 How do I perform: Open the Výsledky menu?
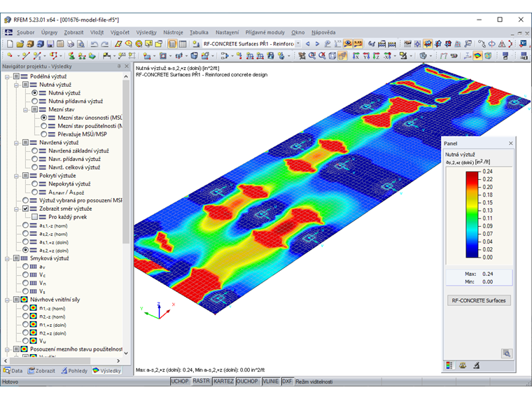point(146,32)
